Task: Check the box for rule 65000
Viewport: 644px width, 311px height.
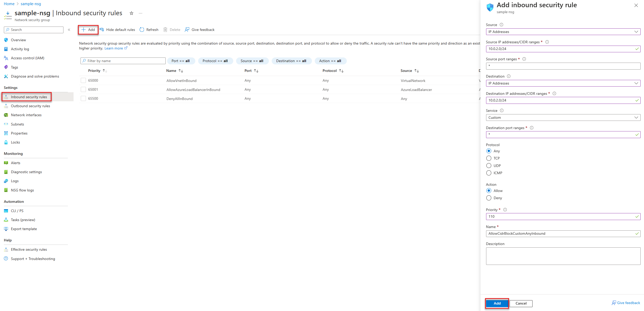Action: click(x=83, y=80)
